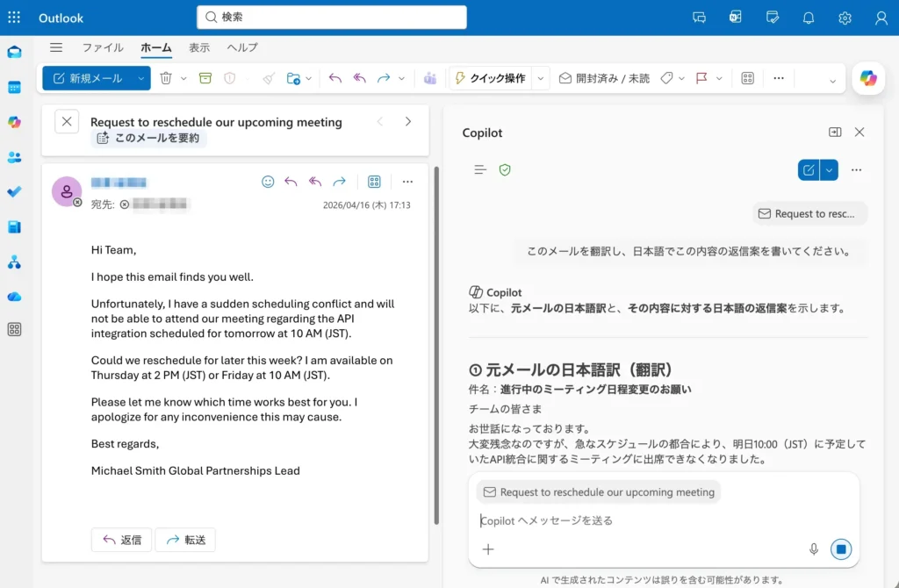Expand the クイック操作 dropdown
The height and width of the screenshot is (588, 899).
(540, 78)
